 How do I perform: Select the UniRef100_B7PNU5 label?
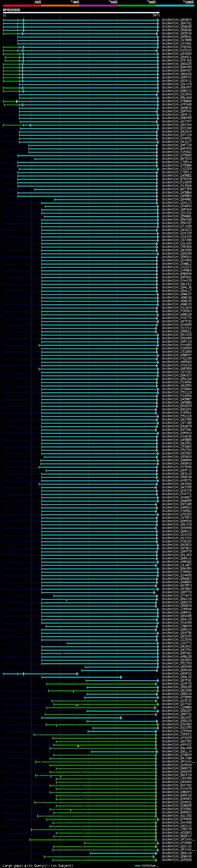pos(176,819)
